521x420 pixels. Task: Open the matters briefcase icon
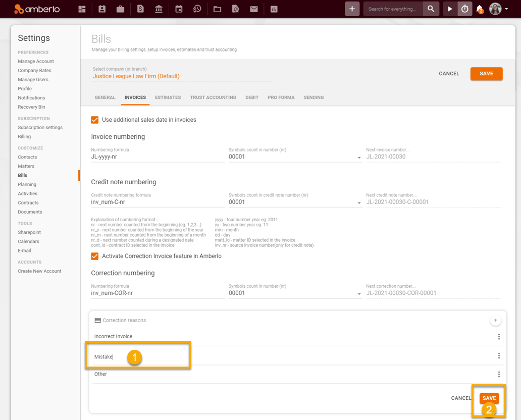[120, 9]
